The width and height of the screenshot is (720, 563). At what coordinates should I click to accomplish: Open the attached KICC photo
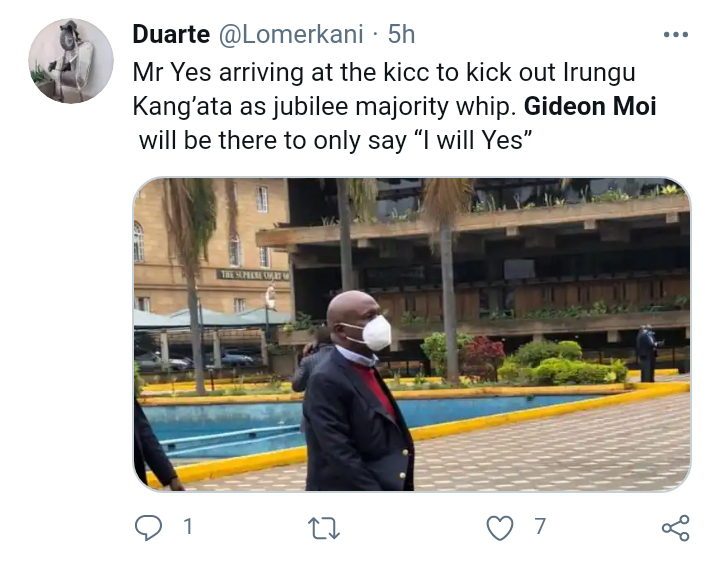tap(412, 335)
